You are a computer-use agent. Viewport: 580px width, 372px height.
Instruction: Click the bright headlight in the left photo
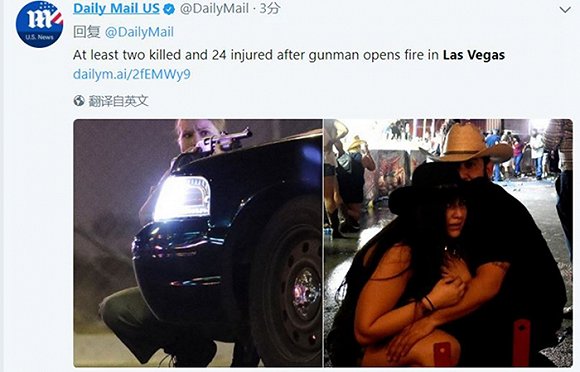coord(182,199)
